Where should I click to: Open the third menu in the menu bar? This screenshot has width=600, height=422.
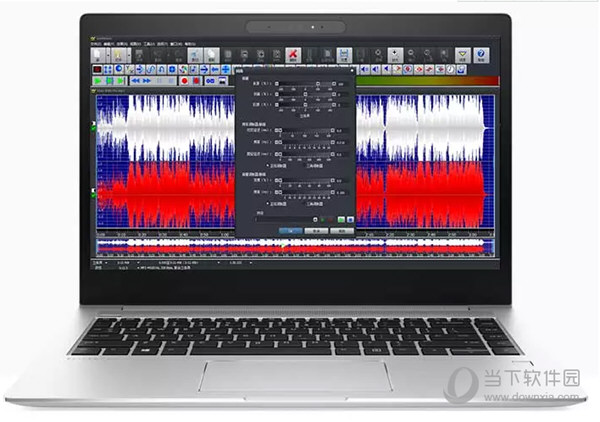tap(122, 44)
